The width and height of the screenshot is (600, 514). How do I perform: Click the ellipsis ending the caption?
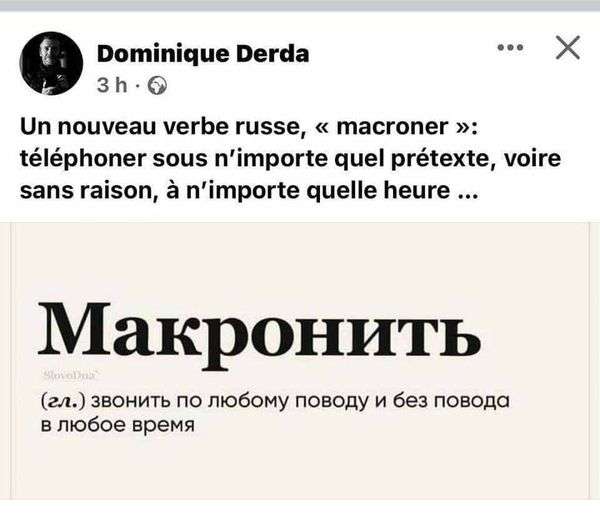[x=465, y=187]
